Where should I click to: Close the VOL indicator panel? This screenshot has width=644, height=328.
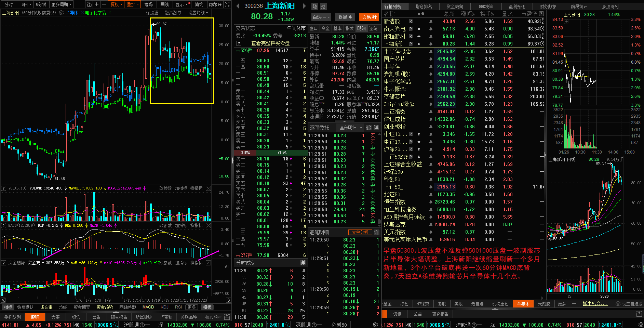[x=208, y=188]
